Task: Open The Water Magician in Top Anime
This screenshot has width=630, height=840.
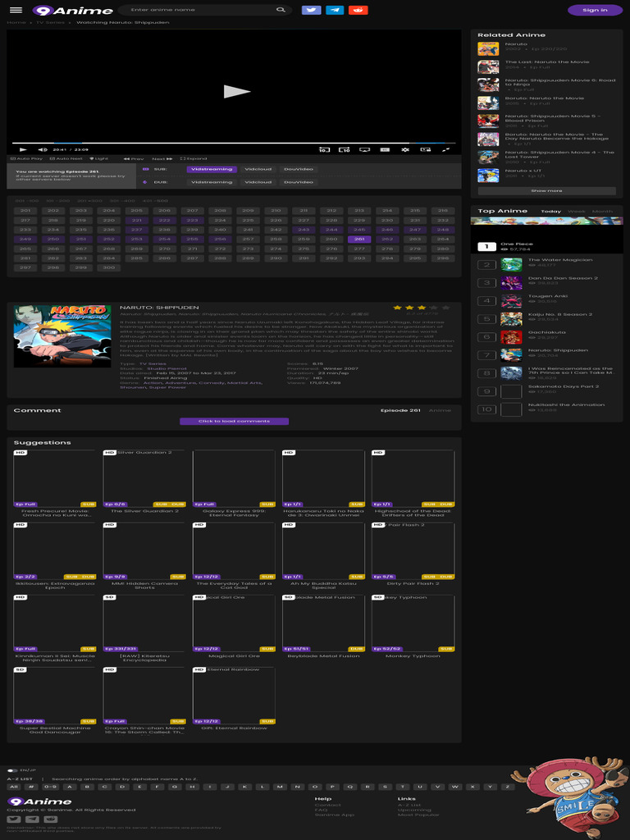Action: click(560, 260)
